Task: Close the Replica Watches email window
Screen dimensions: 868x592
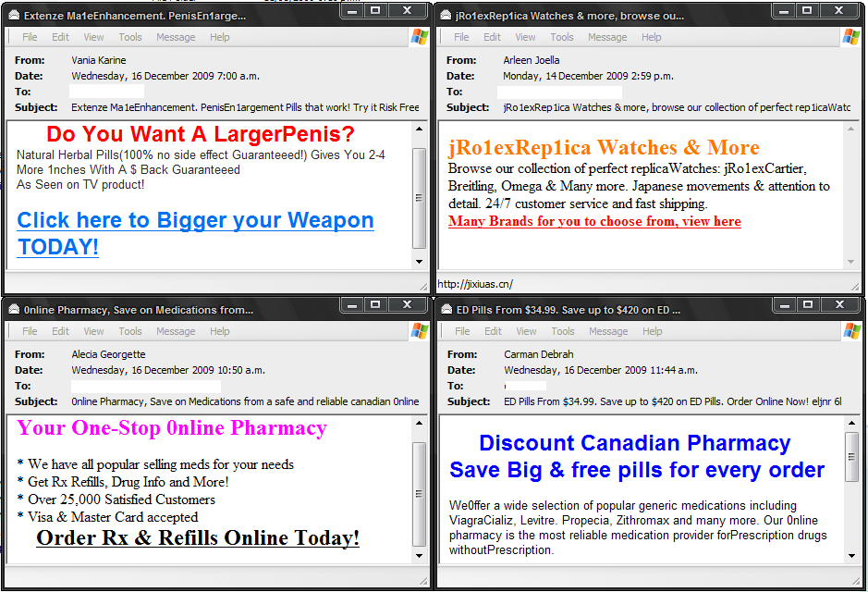Action: click(839, 10)
